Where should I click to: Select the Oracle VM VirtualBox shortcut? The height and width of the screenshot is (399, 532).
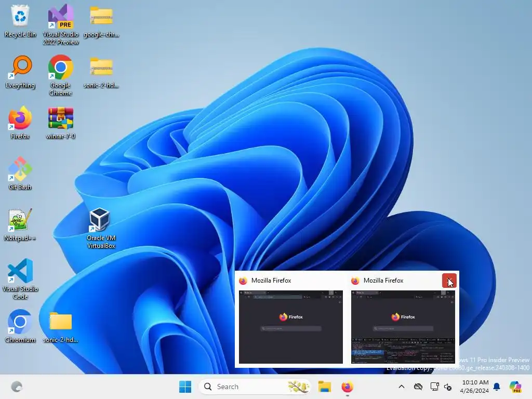pyautogui.click(x=101, y=228)
